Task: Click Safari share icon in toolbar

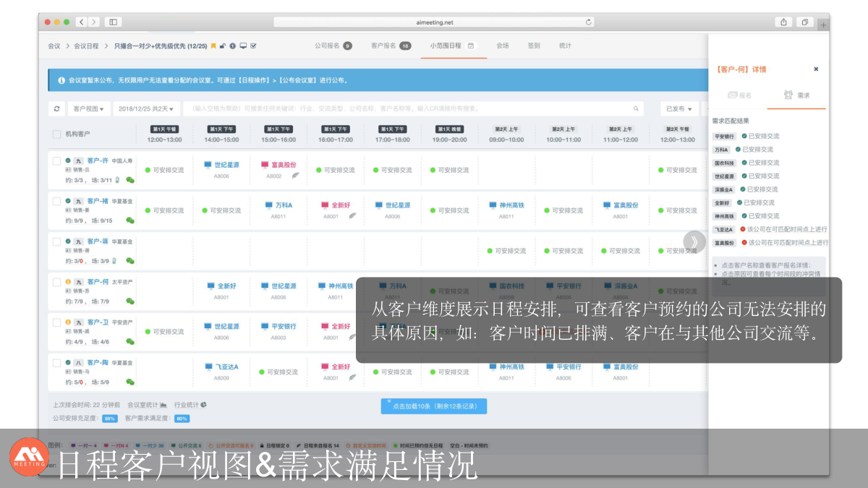Action: coord(784,22)
